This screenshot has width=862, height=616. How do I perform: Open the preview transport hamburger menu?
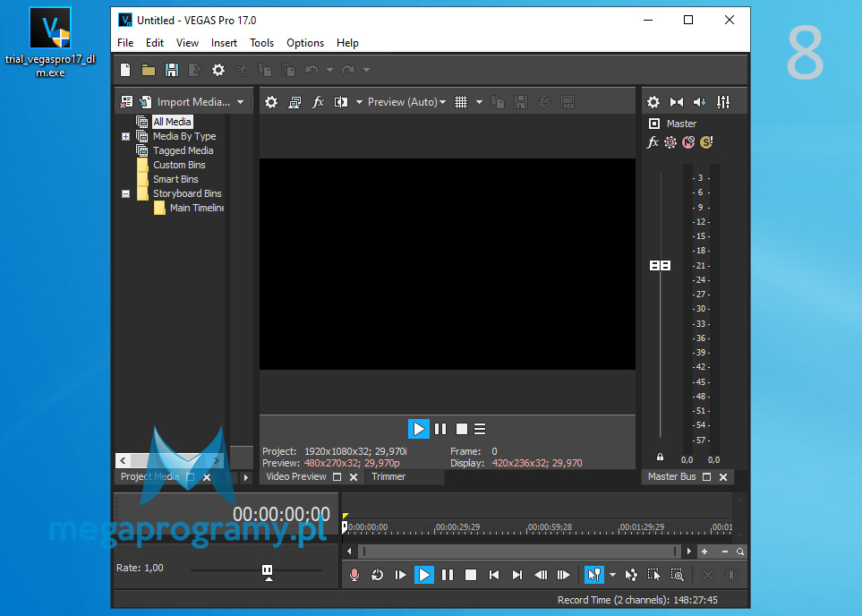[x=480, y=429]
